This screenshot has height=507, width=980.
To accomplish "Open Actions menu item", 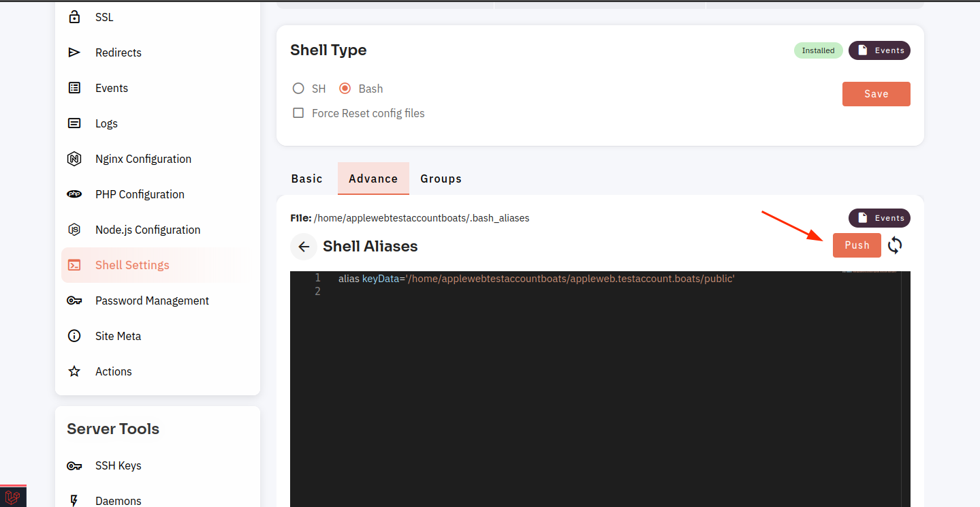I will 157,371.
